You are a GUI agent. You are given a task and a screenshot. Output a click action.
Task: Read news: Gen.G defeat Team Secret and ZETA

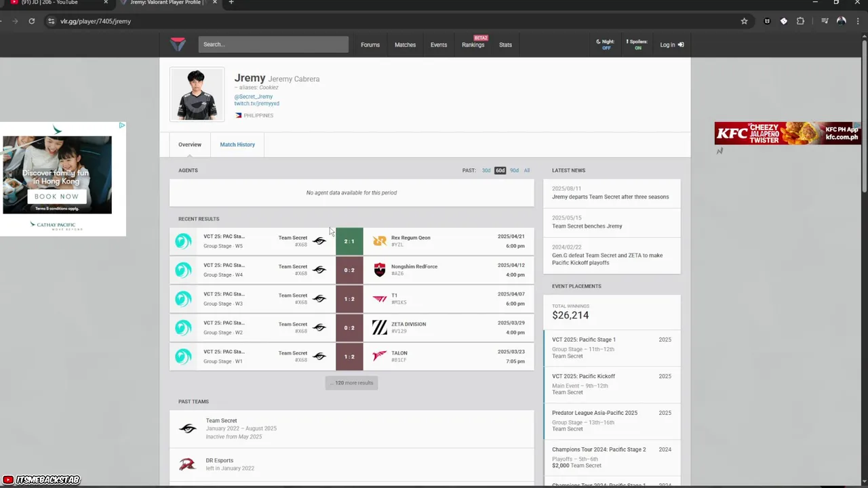(x=612, y=256)
